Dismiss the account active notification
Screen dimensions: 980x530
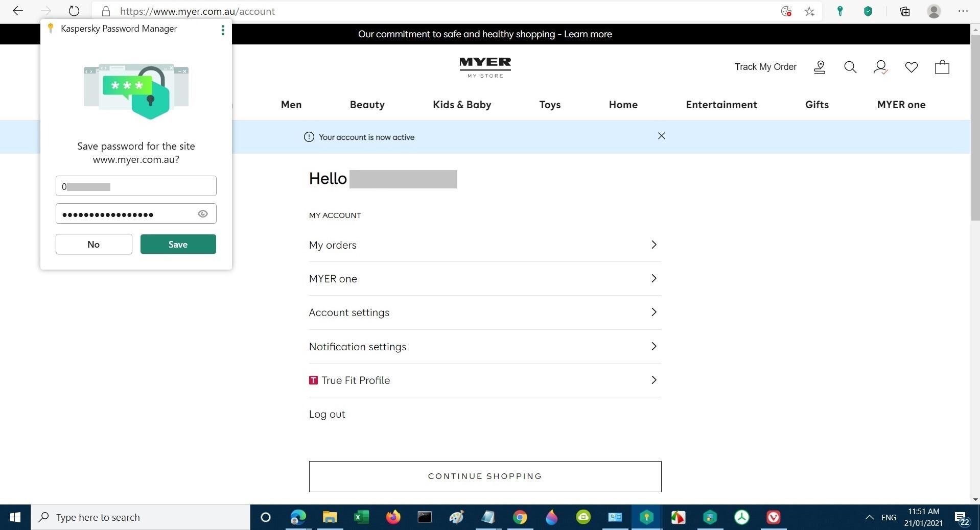[662, 136]
